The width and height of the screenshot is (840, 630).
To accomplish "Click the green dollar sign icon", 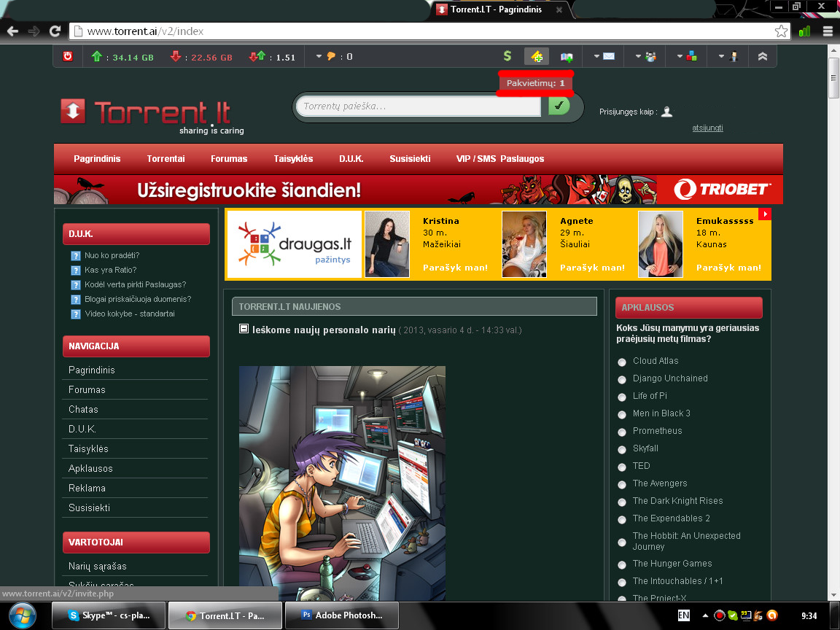I will 507,55.
